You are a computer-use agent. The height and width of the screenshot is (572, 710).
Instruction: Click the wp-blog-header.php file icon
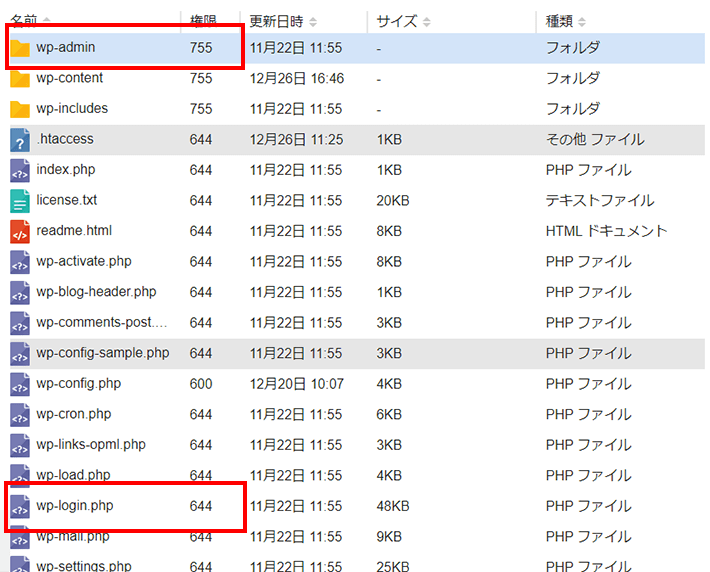coord(20,293)
